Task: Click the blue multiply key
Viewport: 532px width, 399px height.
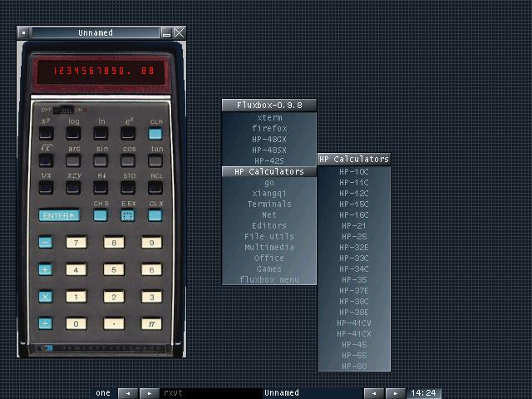Action: (x=46, y=297)
